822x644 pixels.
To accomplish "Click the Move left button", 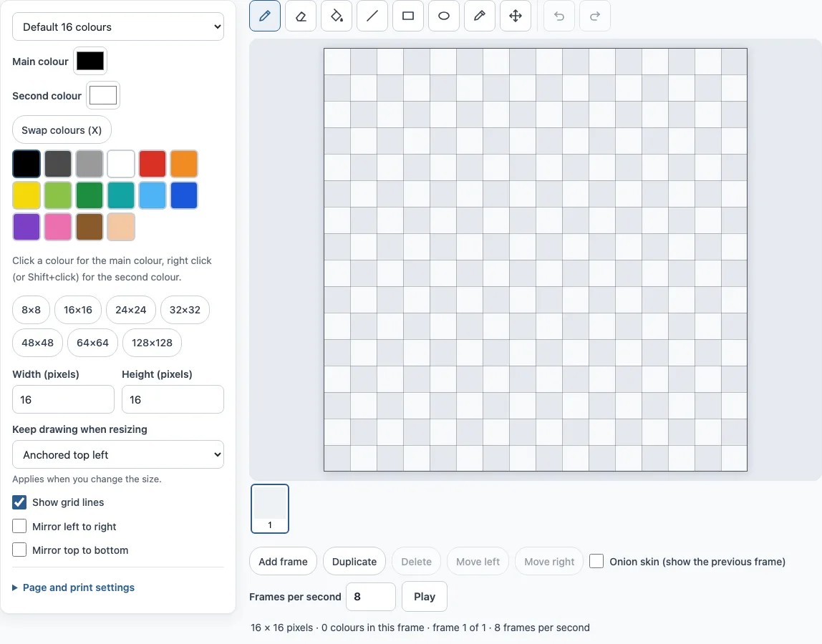I will [478, 561].
